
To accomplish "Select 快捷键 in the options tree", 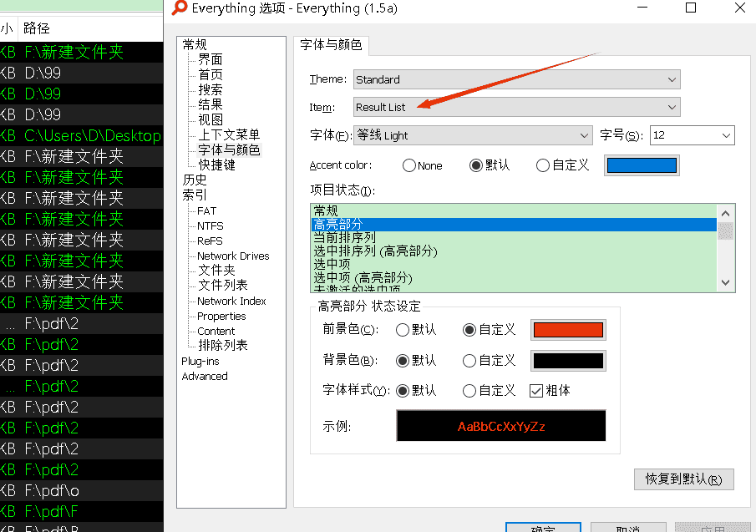I will tap(216, 165).
